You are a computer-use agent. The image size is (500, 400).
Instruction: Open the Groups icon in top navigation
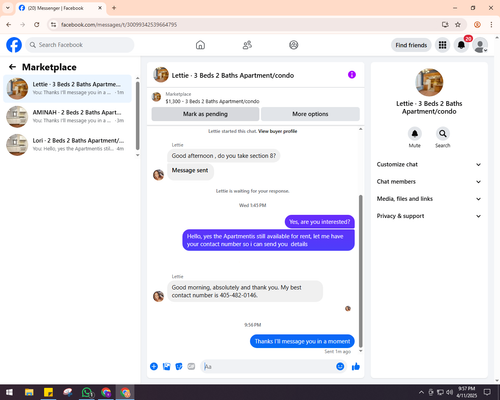[x=294, y=45]
